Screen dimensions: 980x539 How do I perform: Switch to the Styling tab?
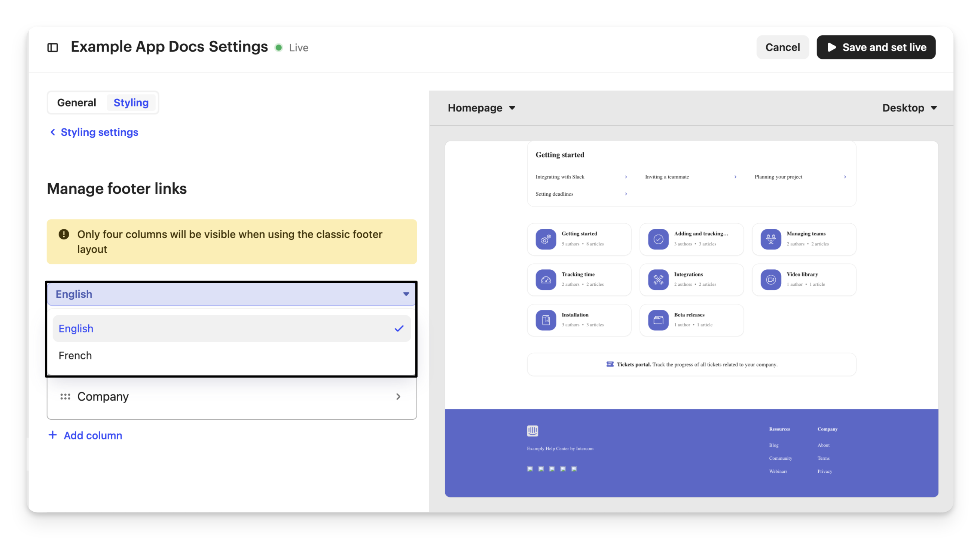(131, 103)
